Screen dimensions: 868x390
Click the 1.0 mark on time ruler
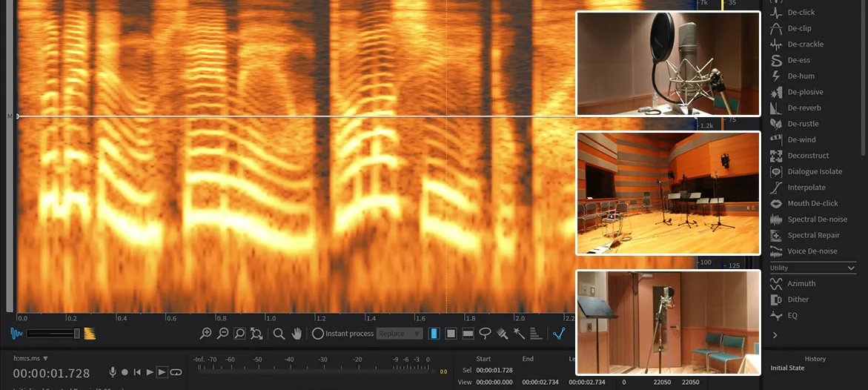pos(270,319)
